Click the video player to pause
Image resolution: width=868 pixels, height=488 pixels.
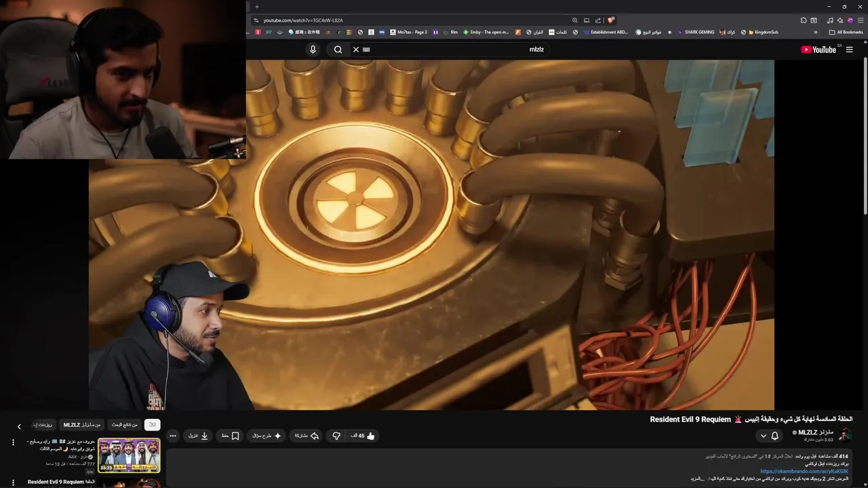click(x=431, y=235)
